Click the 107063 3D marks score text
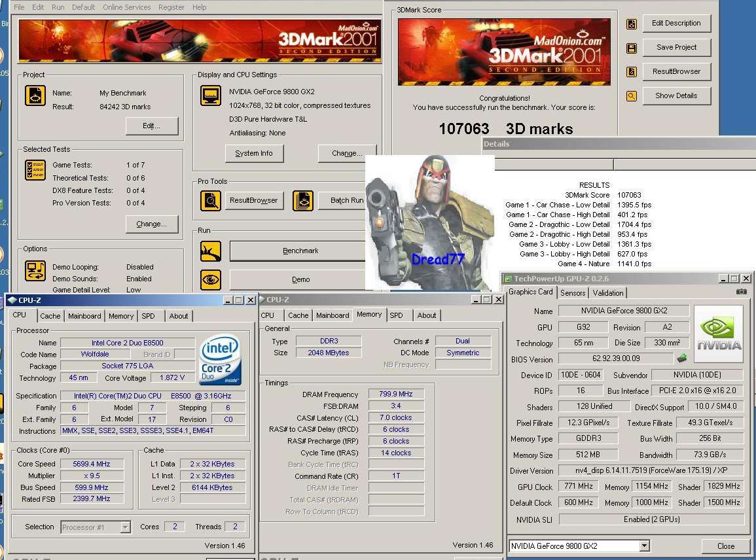This screenshot has height=560, width=756. point(506,129)
